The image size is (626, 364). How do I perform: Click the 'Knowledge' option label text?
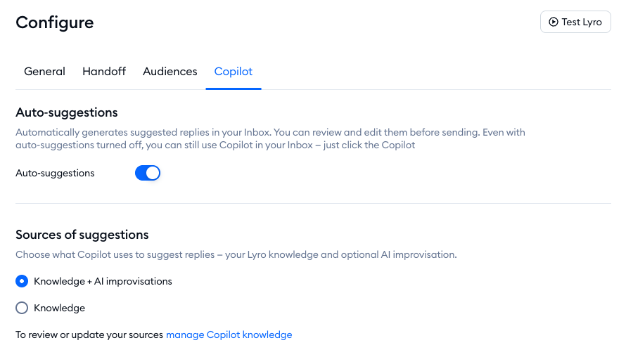point(59,308)
